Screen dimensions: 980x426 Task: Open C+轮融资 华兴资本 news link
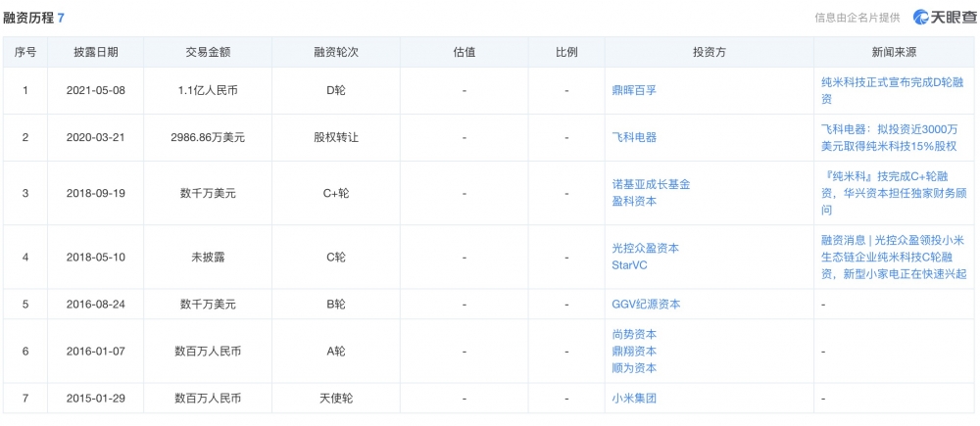[893, 194]
